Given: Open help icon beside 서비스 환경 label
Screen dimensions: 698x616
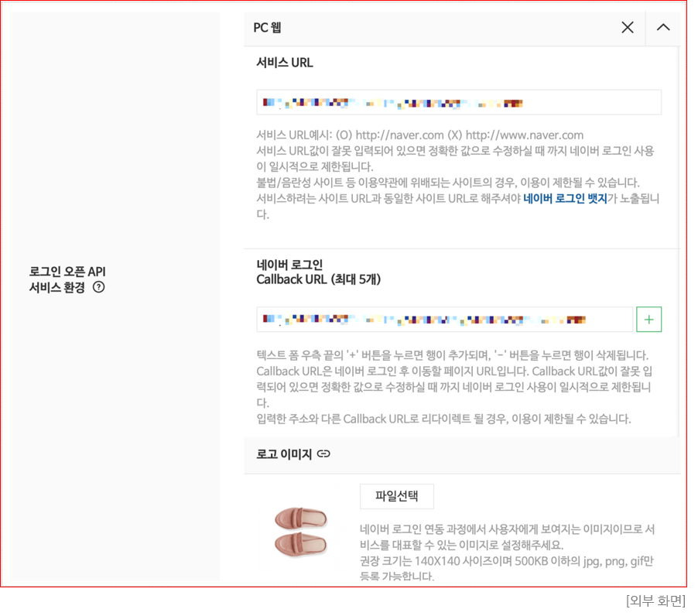Looking at the screenshot, I should 99,287.
